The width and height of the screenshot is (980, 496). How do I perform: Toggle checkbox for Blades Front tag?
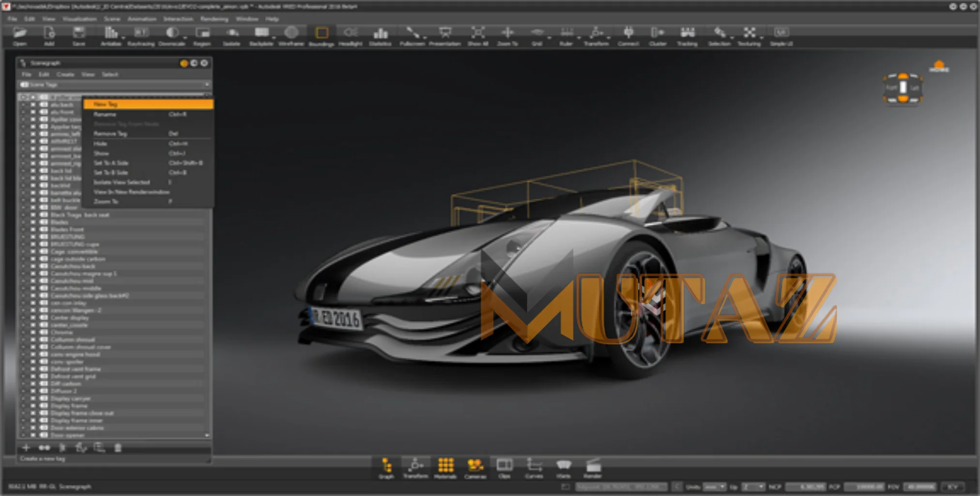pyautogui.click(x=33, y=230)
